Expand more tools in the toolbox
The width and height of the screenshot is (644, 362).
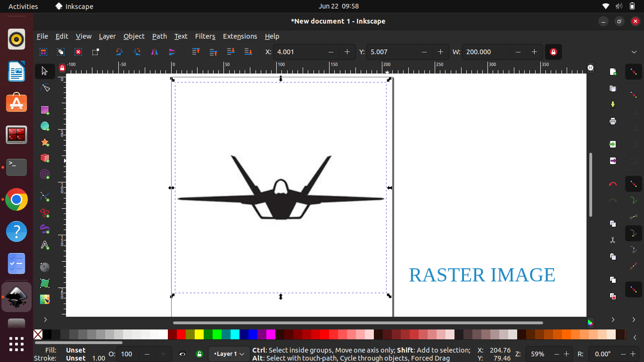coord(45,320)
